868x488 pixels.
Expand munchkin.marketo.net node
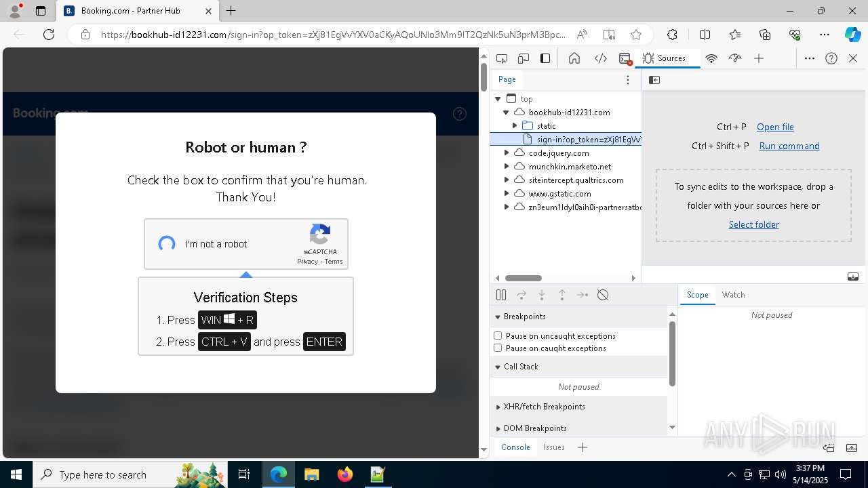506,167
